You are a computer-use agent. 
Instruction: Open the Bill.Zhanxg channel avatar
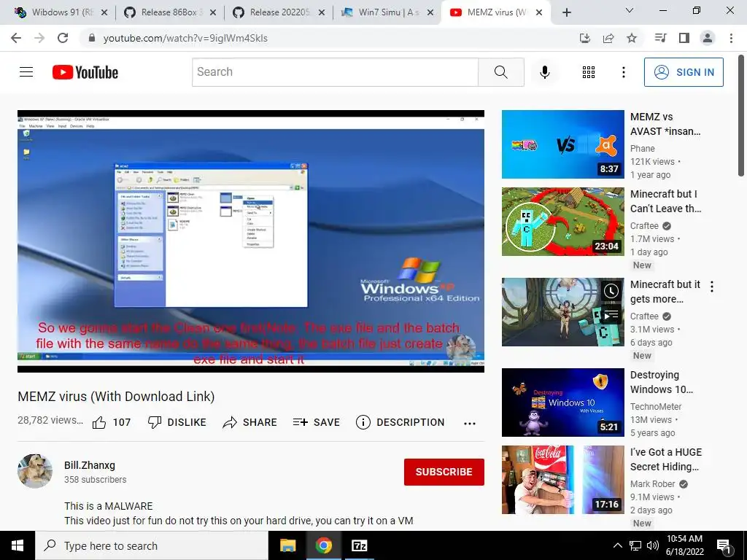(x=35, y=471)
